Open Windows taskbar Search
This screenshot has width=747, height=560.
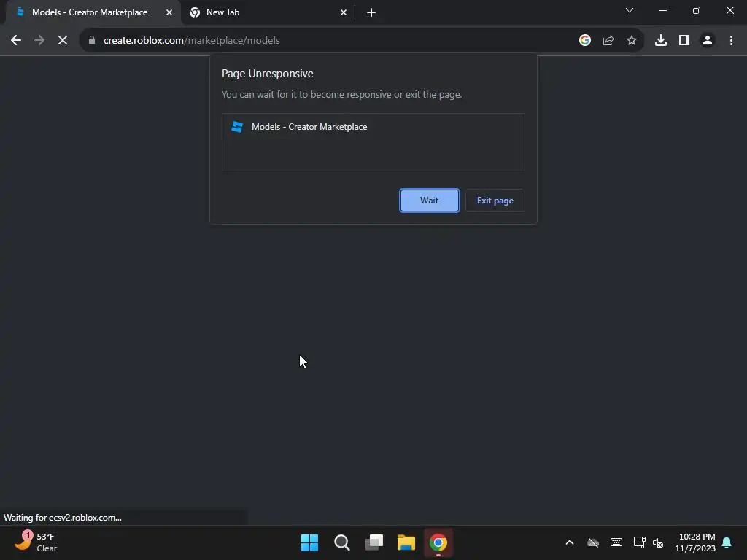point(341,542)
